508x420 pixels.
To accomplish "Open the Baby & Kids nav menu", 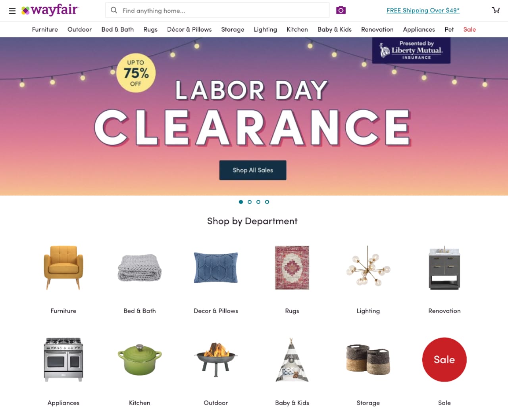I will [335, 29].
